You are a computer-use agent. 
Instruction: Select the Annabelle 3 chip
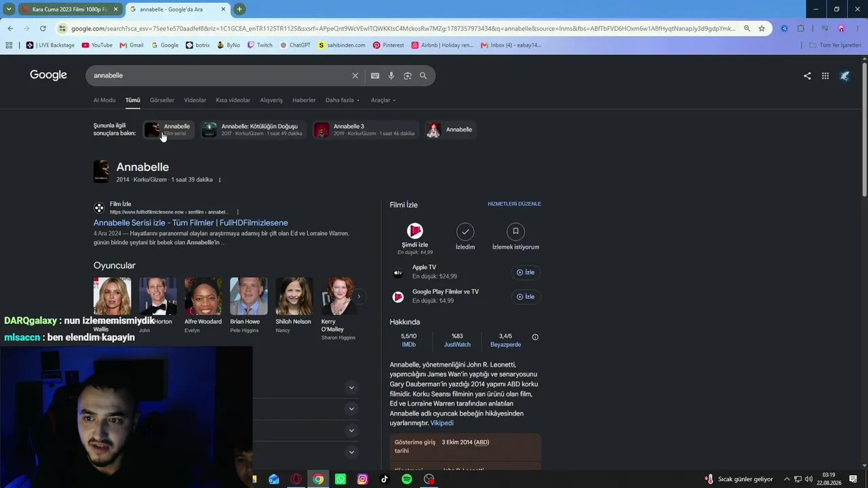pos(366,129)
